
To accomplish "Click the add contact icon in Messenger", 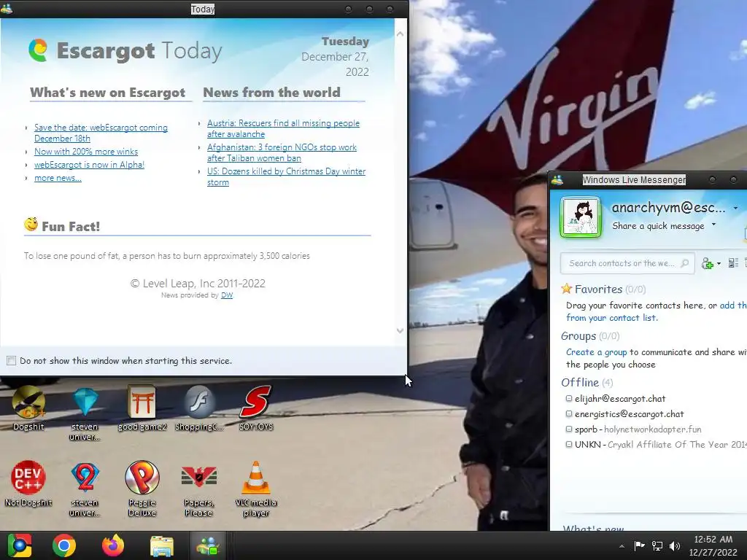I will click(707, 263).
